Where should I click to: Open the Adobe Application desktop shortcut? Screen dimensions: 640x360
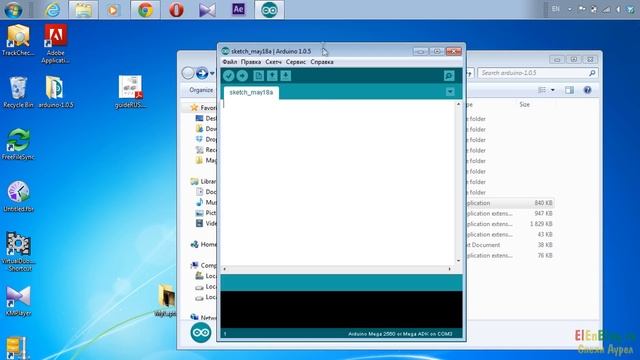pos(56,43)
